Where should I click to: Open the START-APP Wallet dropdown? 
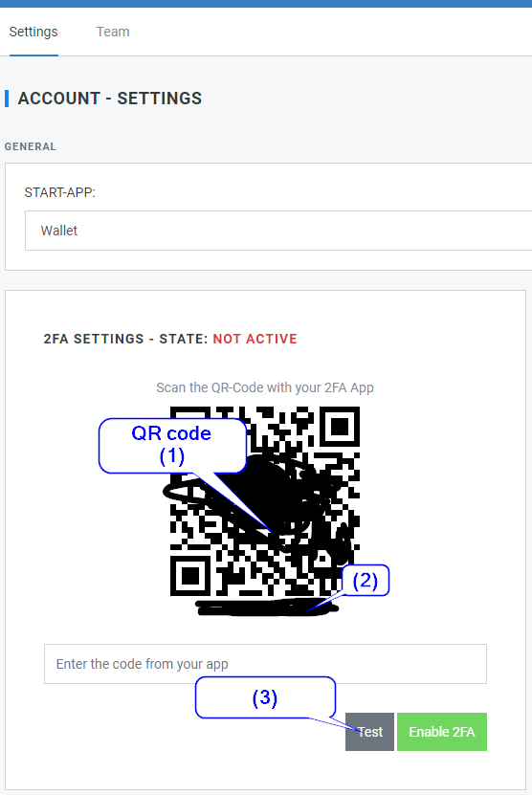pos(278,231)
